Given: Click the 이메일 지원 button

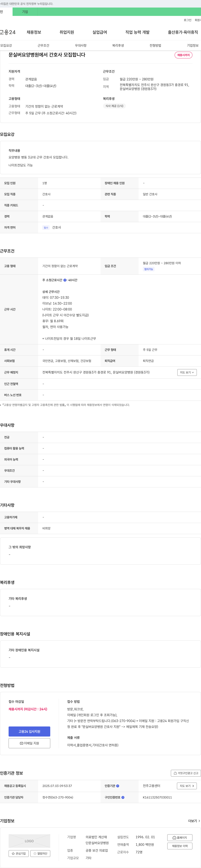Looking at the screenshot, I should pyautogui.click(x=29, y=743).
